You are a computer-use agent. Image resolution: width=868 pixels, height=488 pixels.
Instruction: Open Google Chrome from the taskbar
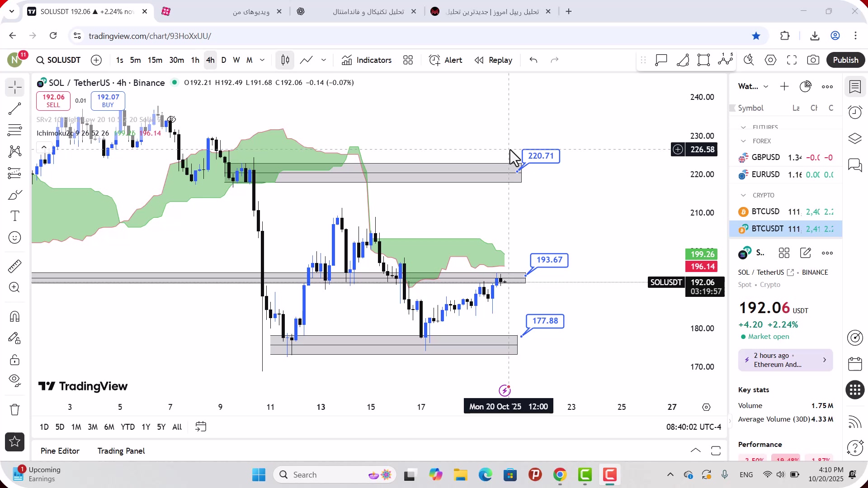(x=560, y=475)
